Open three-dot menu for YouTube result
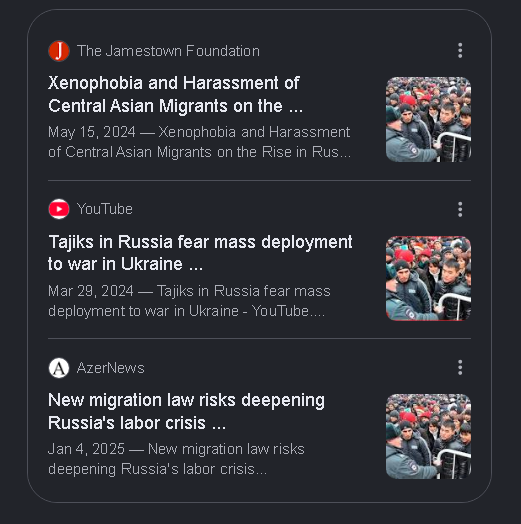Viewport: 521px width, 524px height. (x=460, y=209)
